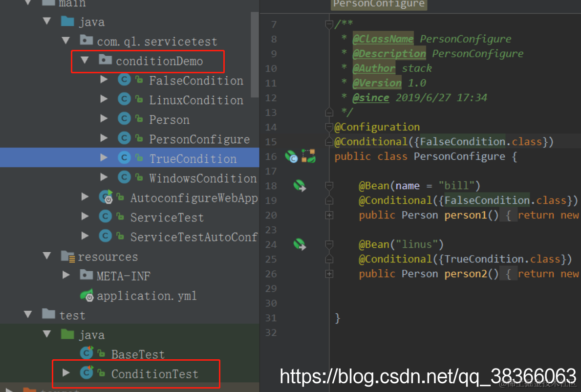Viewport: 581px width, 392px height.
Task: Expand the META-INF folder
Action: click(x=66, y=275)
